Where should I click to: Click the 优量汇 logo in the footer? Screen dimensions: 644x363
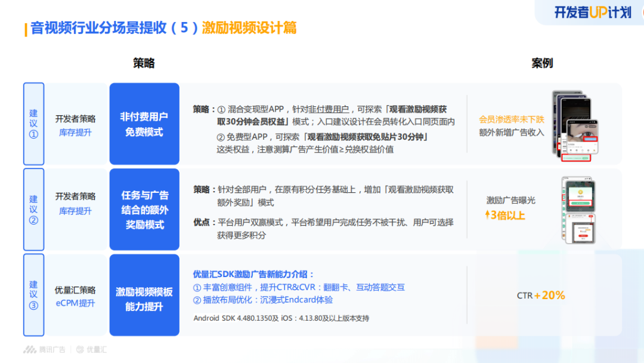(91, 349)
